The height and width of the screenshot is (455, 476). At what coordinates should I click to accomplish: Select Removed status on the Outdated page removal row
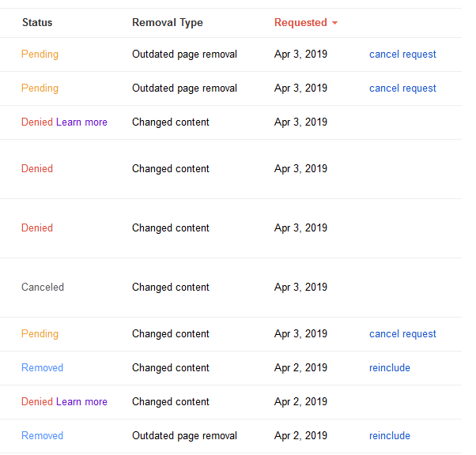tap(42, 435)
